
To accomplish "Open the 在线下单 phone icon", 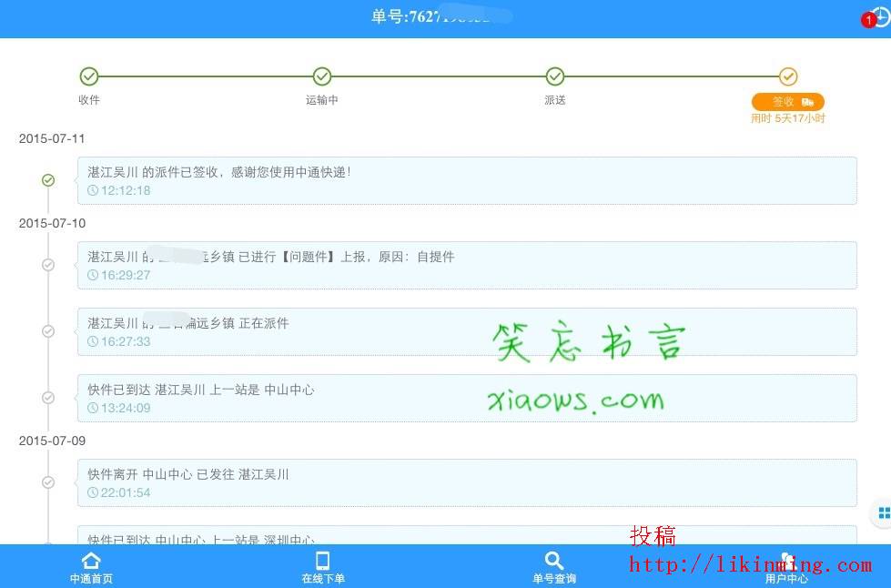I will coord(322,562).
